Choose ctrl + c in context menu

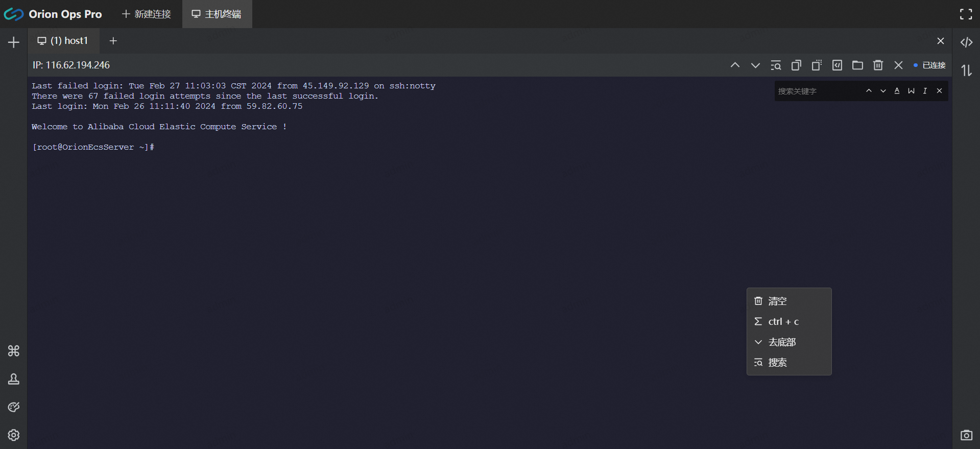point(783,322)
